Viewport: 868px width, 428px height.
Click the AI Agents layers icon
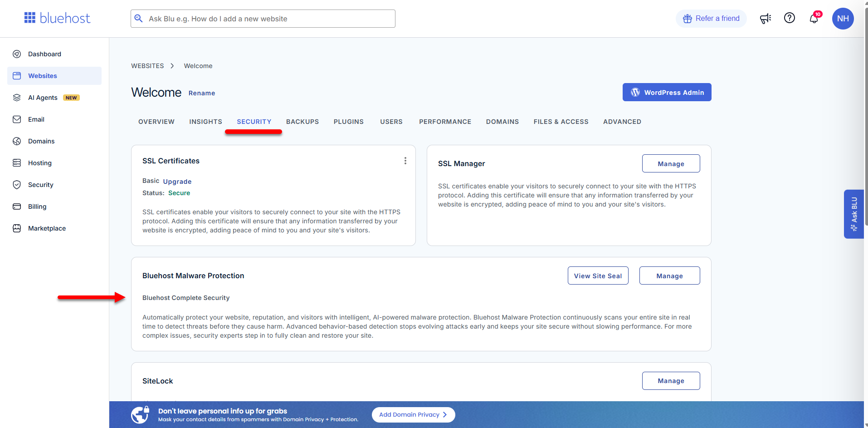pos(17,98)
